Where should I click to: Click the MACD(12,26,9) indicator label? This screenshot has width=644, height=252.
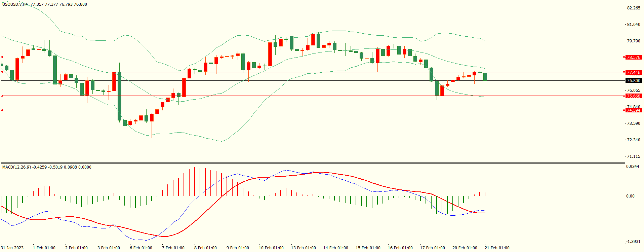coord(16,167)
